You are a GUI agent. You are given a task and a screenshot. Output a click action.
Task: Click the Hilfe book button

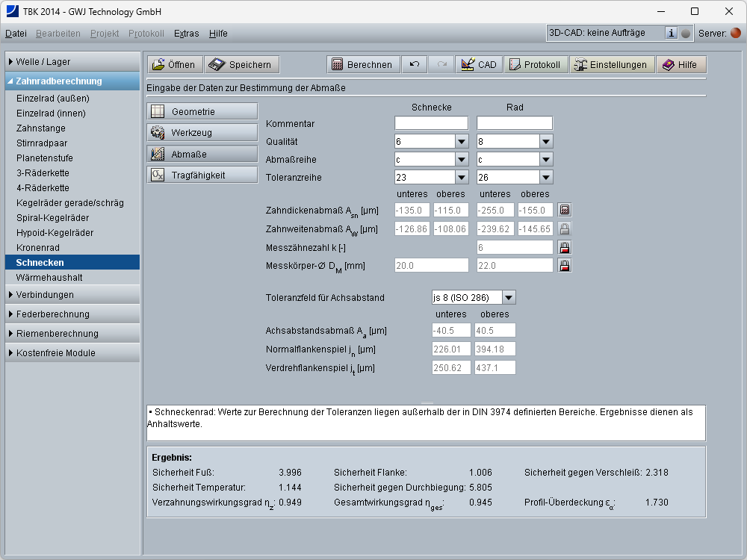(680, 65)
